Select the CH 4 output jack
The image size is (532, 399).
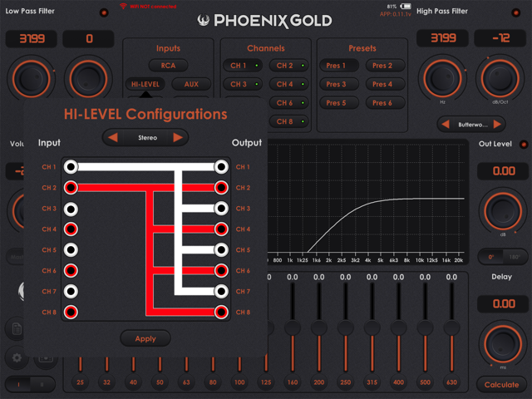(221, 229)
